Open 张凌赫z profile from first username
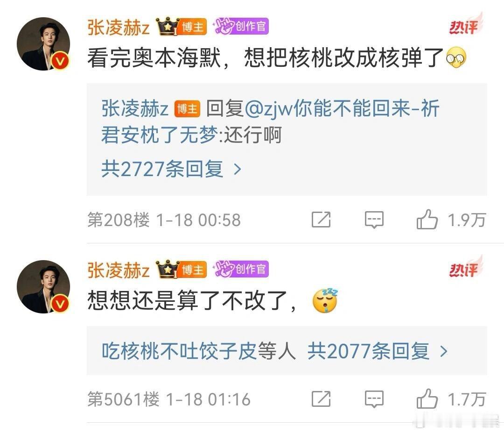The height and width of the screenshot is (433, 504). pyautogui.click(x=119, y=27)
